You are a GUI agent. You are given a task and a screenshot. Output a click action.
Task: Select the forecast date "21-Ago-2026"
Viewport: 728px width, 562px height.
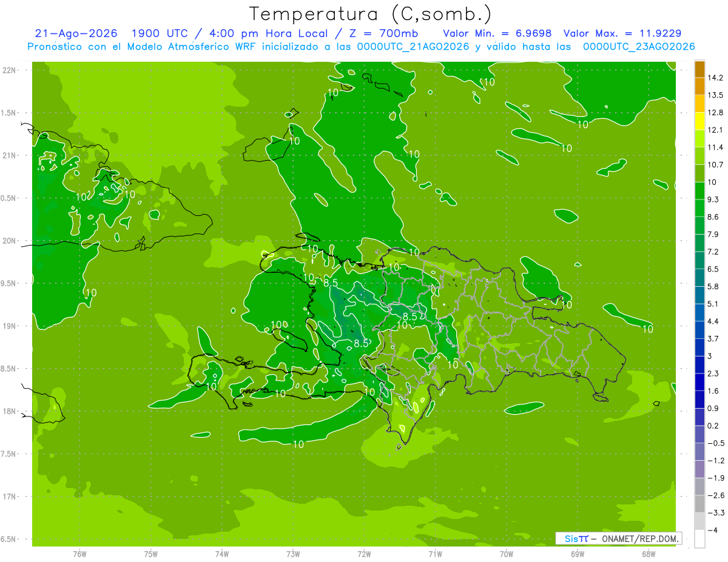point(76,33)
